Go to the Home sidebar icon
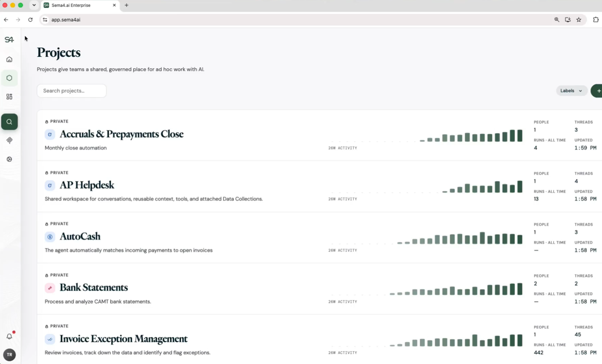 coord(9,59)
